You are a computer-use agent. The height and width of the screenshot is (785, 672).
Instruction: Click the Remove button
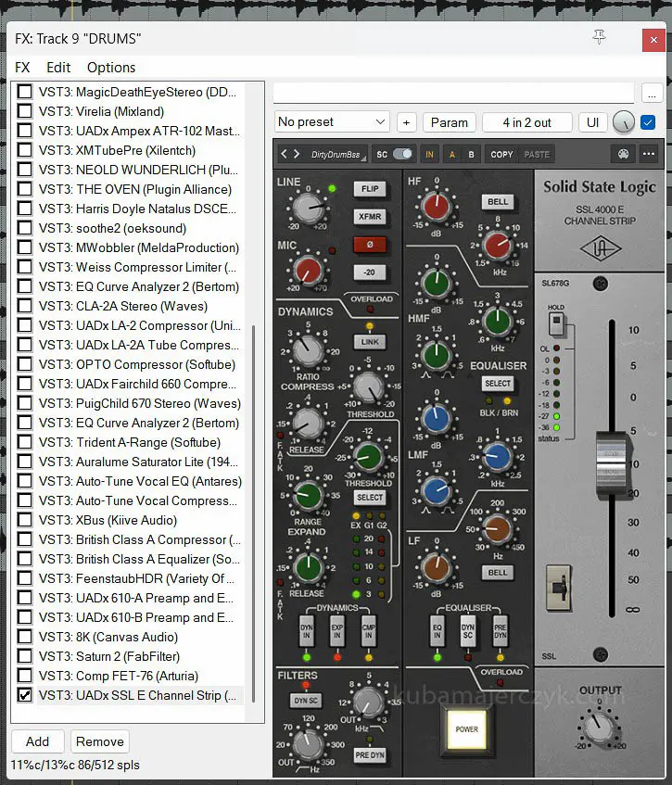[x=100, y=741]
